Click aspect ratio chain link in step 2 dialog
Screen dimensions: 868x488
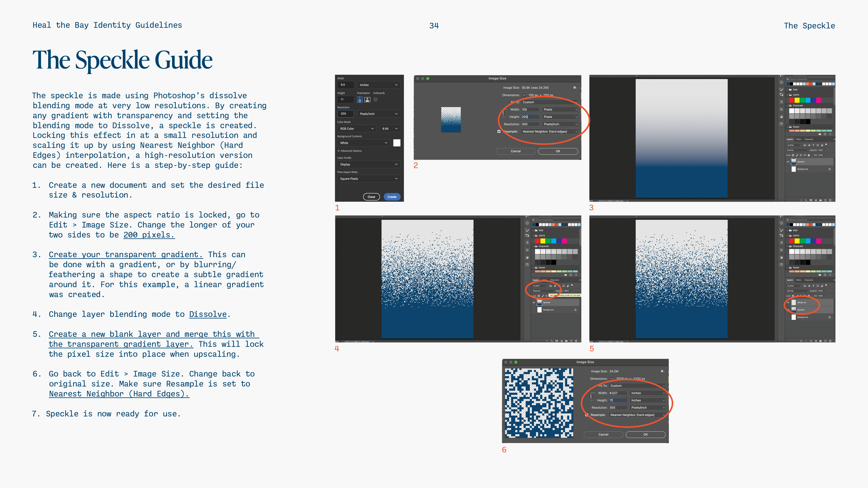click(x=503, y=113)
